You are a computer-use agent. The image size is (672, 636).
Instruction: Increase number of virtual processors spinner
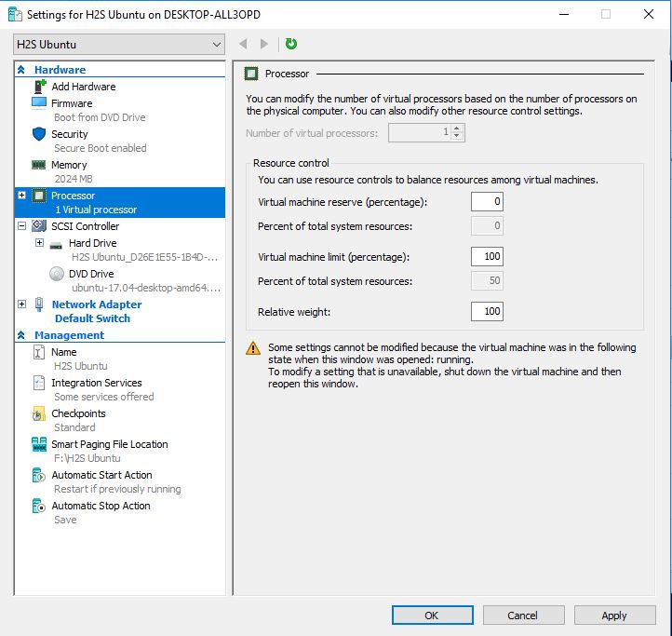(457, 129)
